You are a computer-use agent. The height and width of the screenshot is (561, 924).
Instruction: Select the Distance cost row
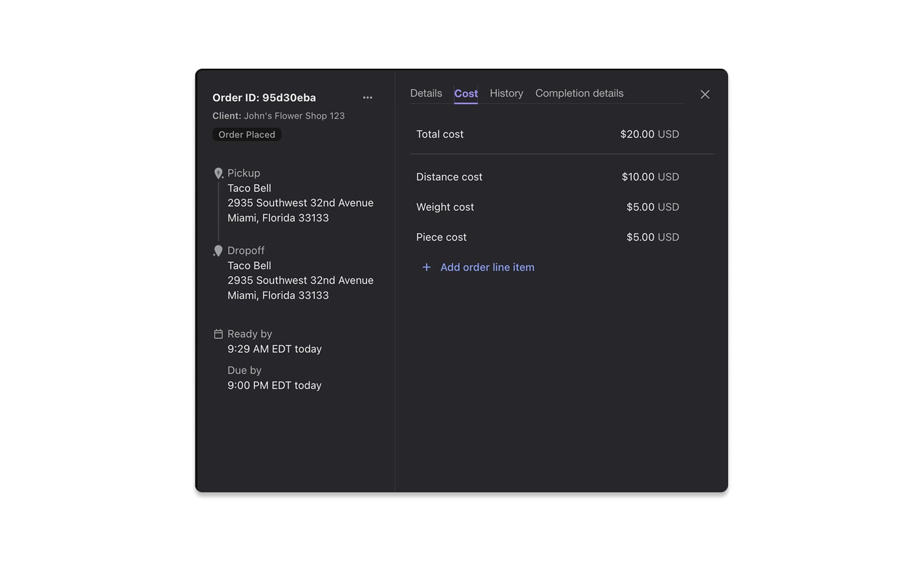point(547,177)
